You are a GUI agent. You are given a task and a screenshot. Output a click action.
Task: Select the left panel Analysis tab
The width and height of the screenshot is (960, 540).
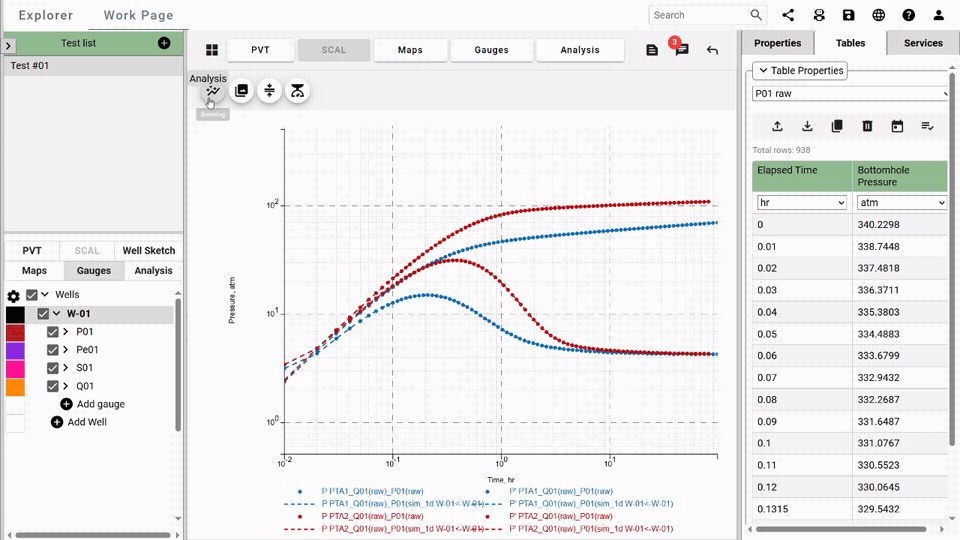(153, 271)
